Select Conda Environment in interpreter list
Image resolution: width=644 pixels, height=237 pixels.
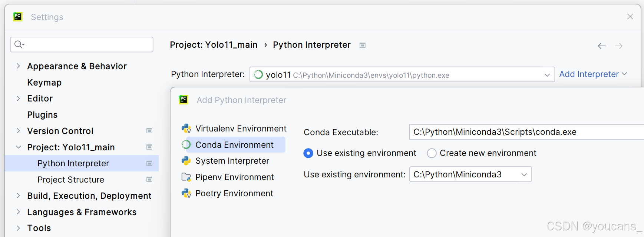point(234,145)
